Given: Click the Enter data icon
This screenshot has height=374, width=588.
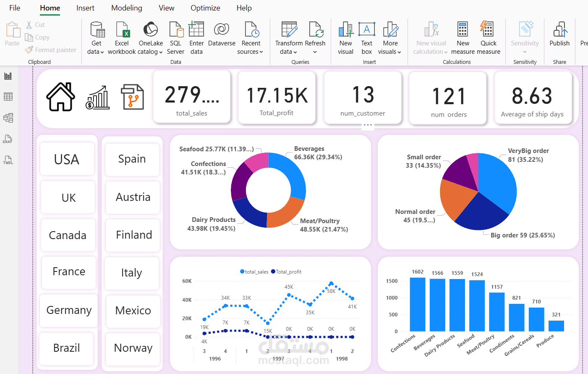Looking at the screenshot, I should pyautogui.click(x=196, y=29).
